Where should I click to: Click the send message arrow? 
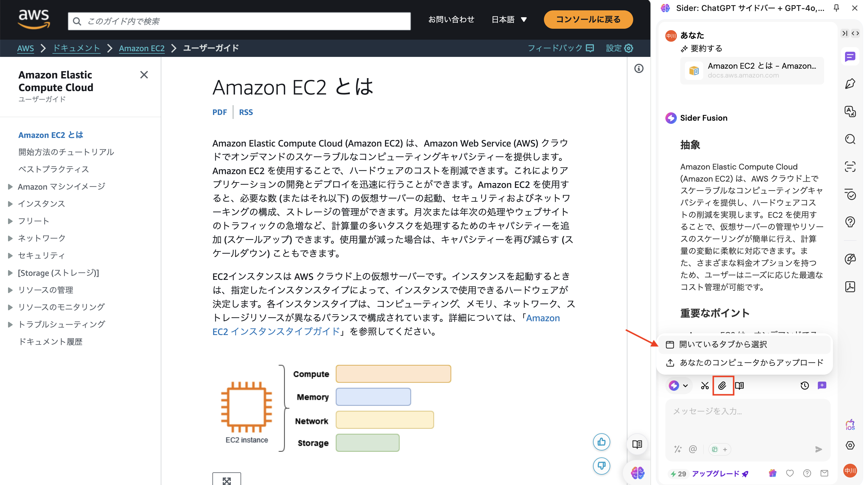click(818, 449)
